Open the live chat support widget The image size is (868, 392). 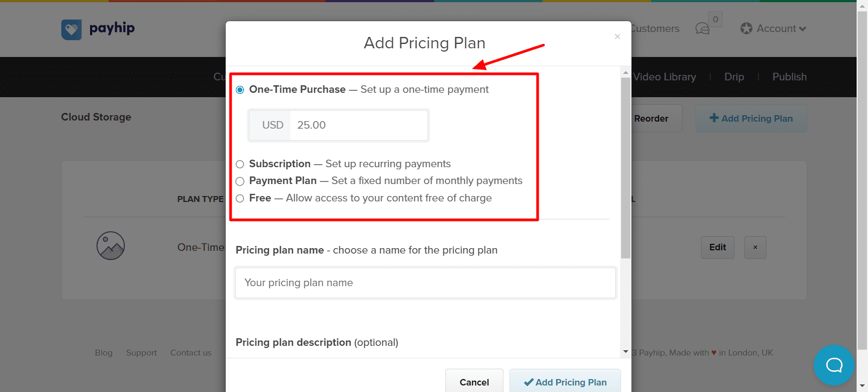click(834, 365)
